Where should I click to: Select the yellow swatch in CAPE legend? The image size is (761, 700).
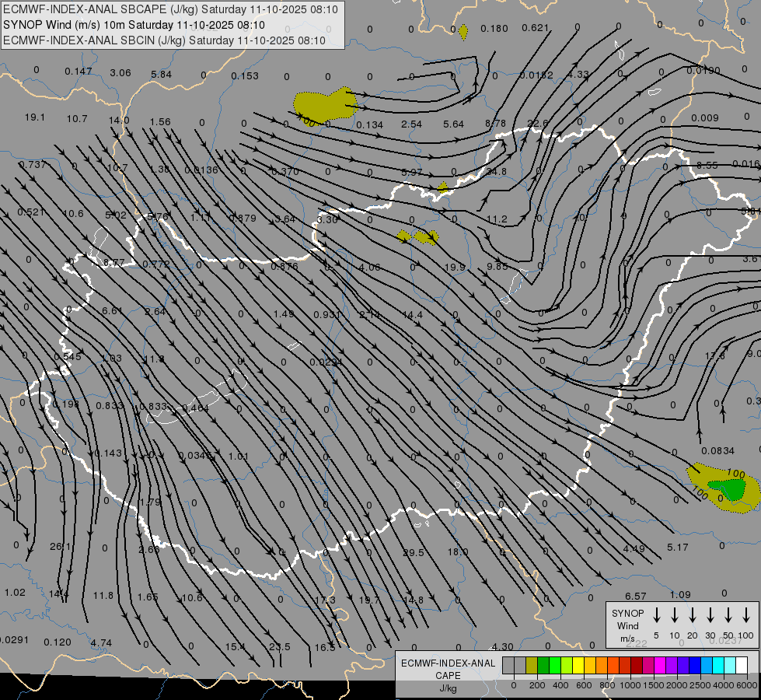tap(578, 665)
